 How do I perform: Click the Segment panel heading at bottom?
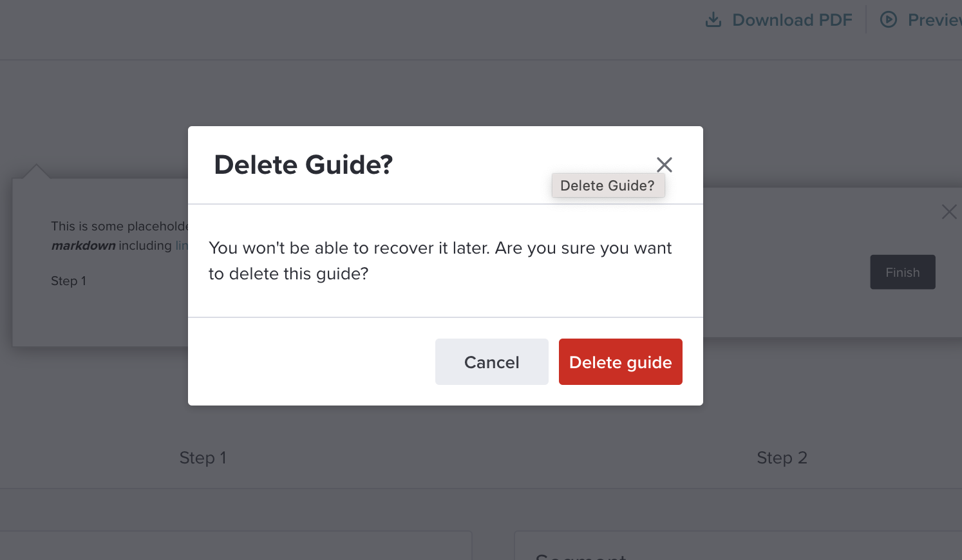(x=581, y=555)
